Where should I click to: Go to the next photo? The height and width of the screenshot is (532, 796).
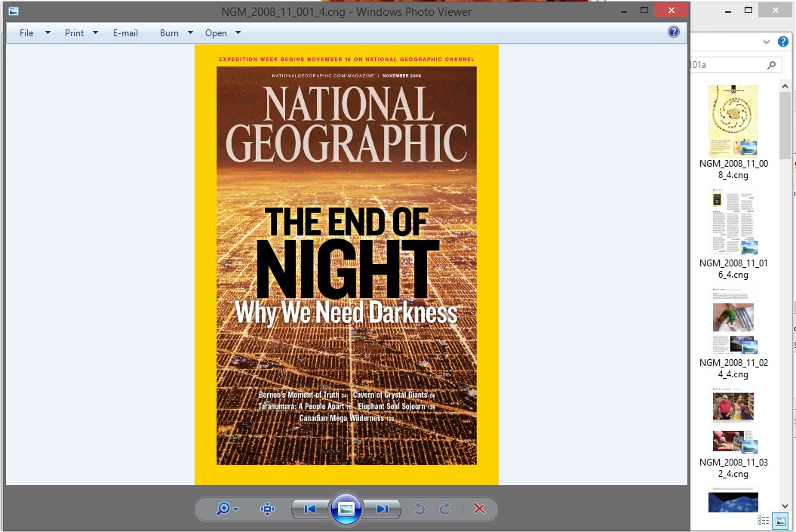383,509
